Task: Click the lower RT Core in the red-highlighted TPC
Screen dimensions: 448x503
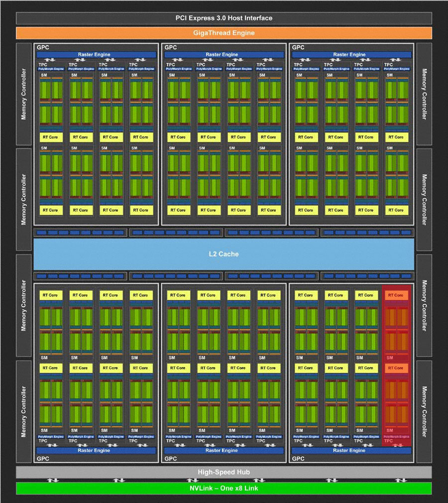Action: pyautogui.click(x=396, y=368)
